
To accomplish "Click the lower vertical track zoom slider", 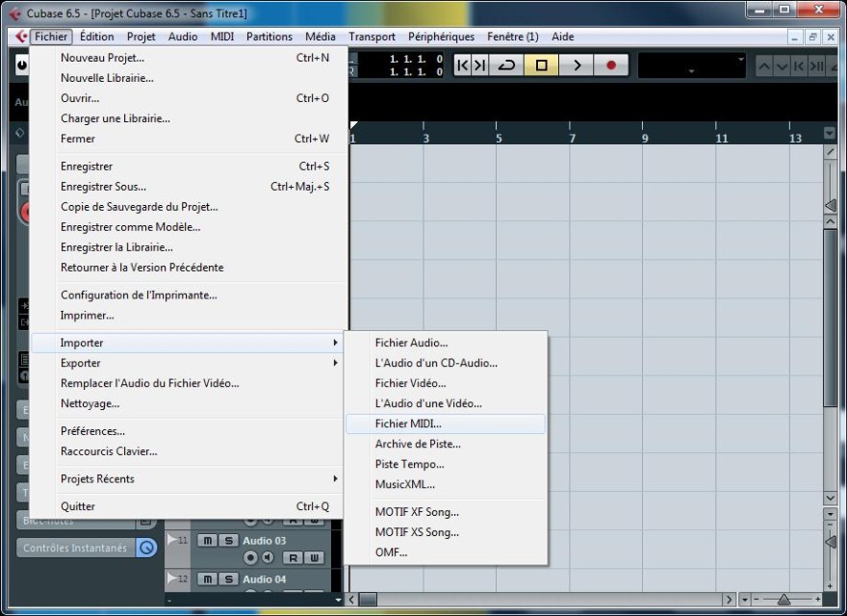I will pos(831,542).
